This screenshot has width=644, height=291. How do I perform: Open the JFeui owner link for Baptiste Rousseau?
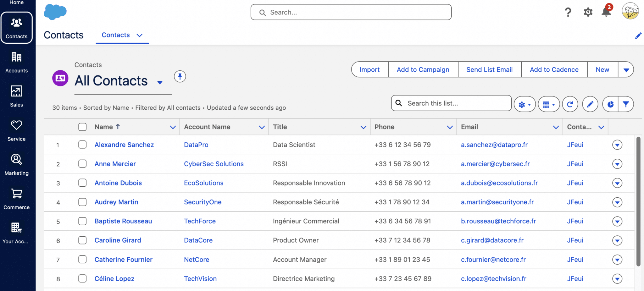tap(575, 221)
